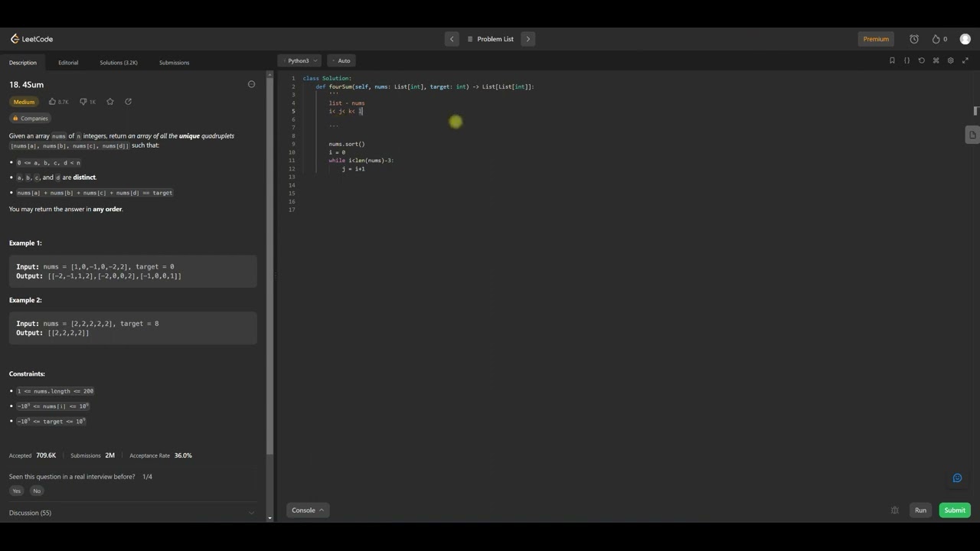The width and height of the screenshot is (980, 551).
Task: Open the Auto mode dropdown
Action: [x=341, y=60]
